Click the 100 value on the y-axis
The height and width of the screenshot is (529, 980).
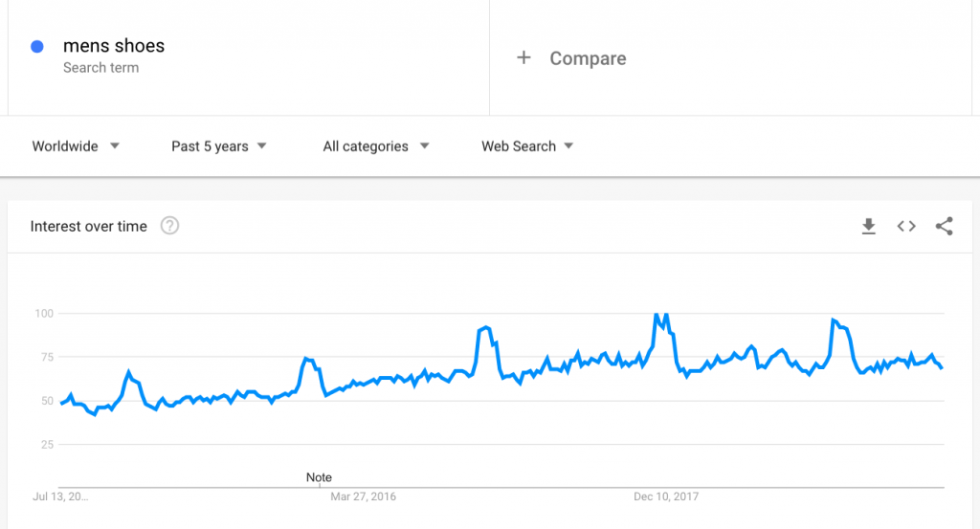point(44,314)
